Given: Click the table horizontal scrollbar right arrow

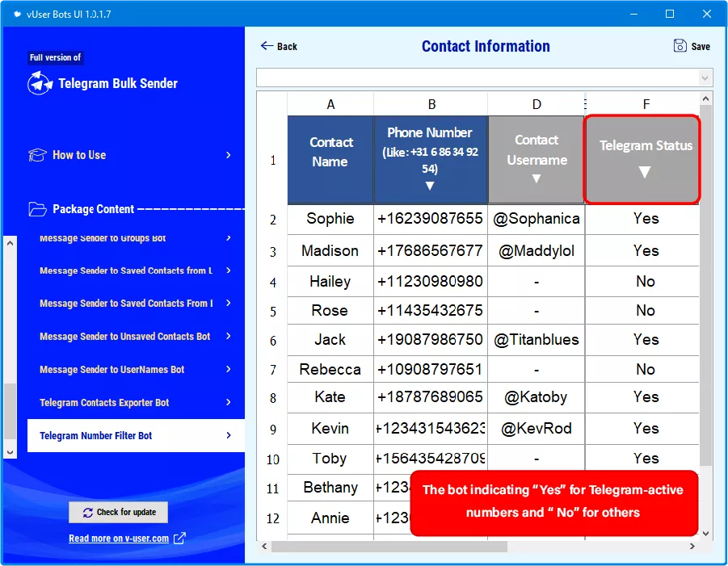Looking at the screenshot, I should coord(692,547).
